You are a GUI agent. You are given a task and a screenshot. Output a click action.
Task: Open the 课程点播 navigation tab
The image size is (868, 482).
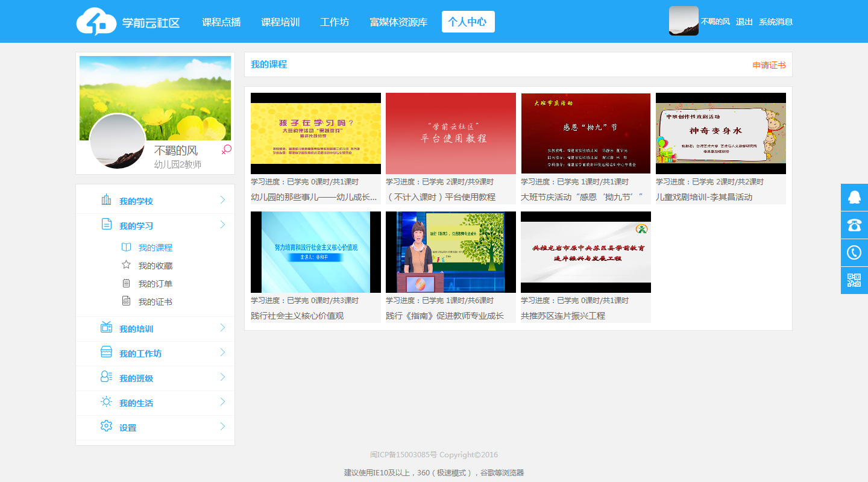[x=221, y=22]
